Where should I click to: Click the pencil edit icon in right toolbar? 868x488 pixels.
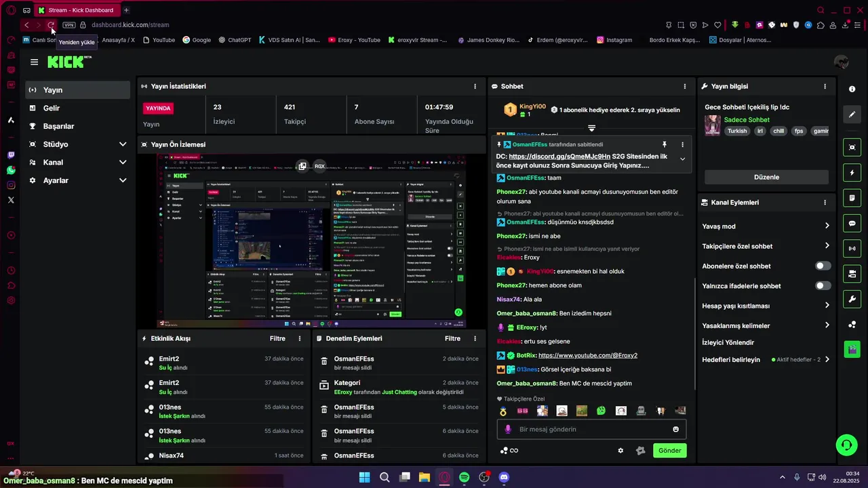point(852,115)
